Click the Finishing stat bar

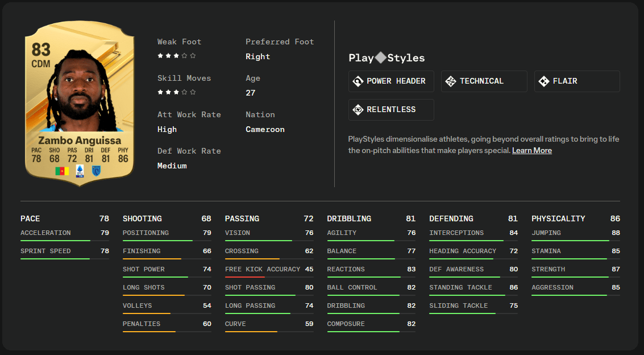click(x=167, y=259)
